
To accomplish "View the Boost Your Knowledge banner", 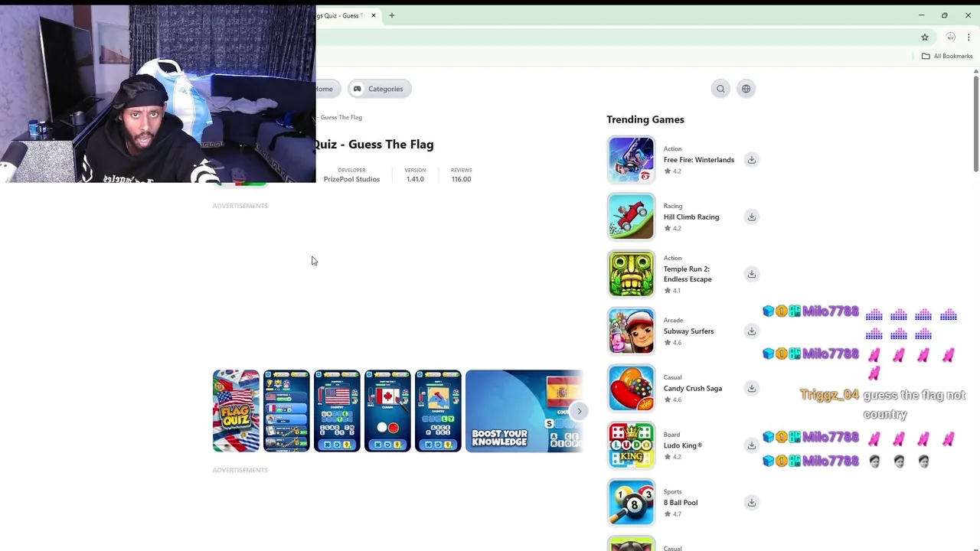I will (x=524, y=411).
